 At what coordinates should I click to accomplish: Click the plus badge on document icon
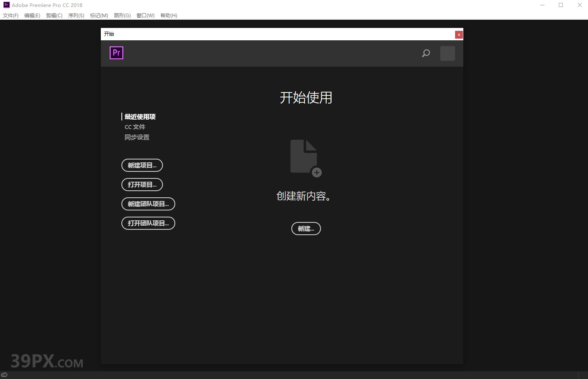click(x=316, y=173)
